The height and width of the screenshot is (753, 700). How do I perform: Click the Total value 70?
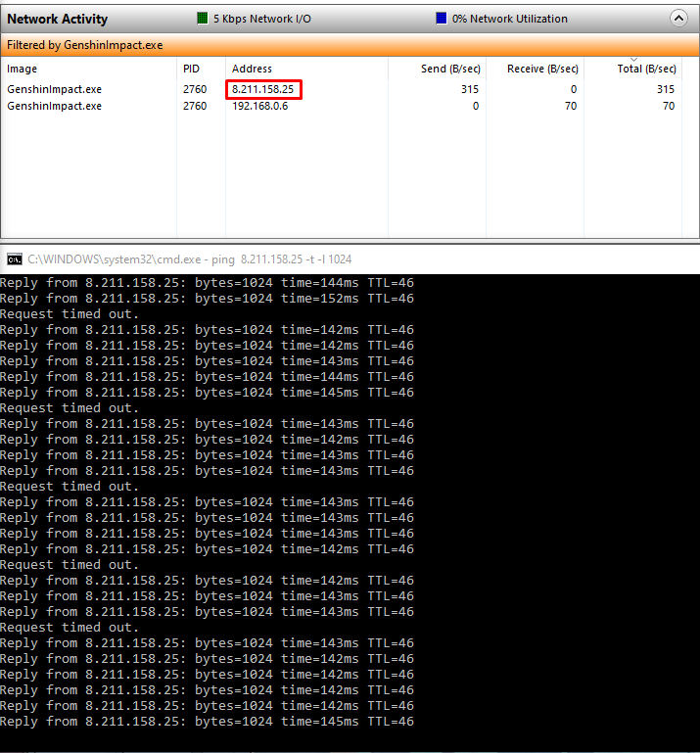[669, 106]
